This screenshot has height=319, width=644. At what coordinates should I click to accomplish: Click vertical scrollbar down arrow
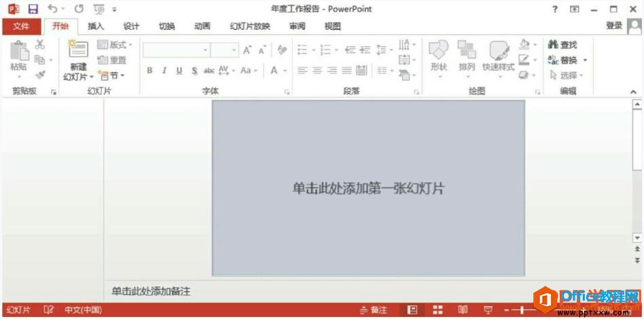637,238
